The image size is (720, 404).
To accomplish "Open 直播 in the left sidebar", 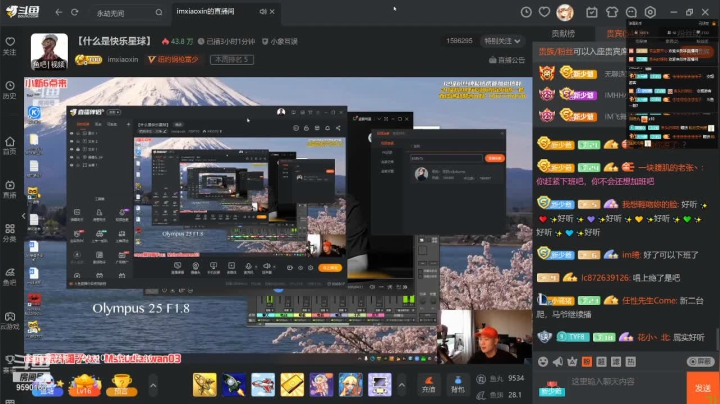I will pyautogui.click(x=10, y=189).
